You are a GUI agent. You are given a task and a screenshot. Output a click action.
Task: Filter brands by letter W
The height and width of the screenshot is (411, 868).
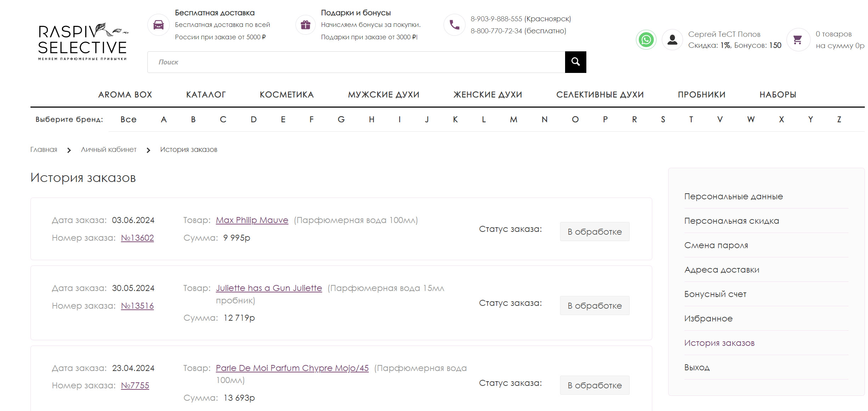[x=751, y=120]
